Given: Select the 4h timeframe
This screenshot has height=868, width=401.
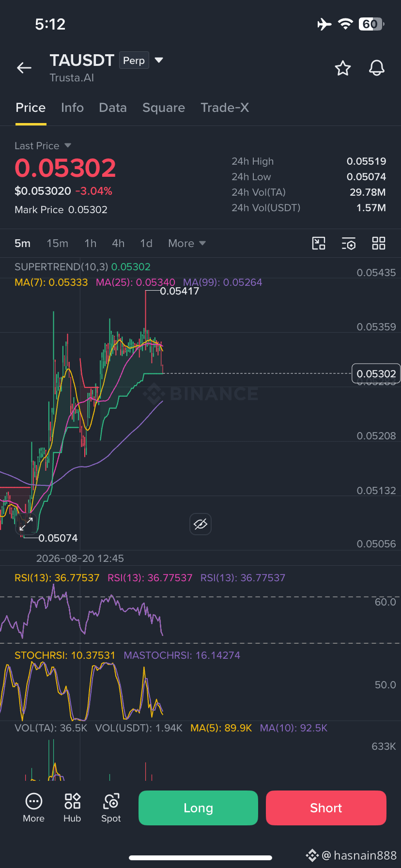Looking at the screenshot, I should click(x=118, y=243).
